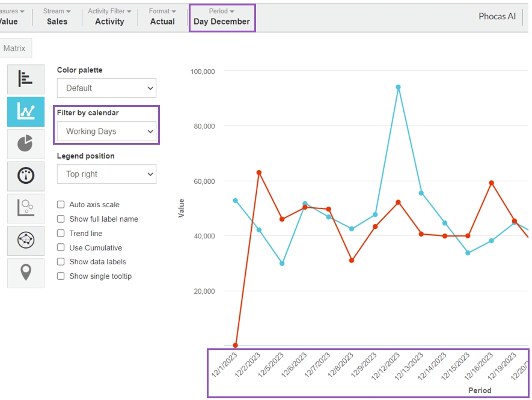Open the map location pin chart
The height and width of the screenshot is (400, 532).
click(26, 273)
